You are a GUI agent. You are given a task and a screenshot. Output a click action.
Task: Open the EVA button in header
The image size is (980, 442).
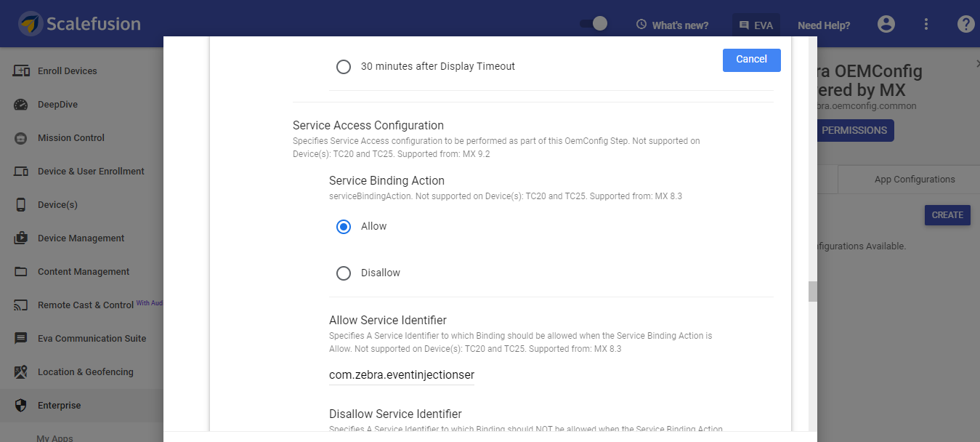(x=756, y=25)
